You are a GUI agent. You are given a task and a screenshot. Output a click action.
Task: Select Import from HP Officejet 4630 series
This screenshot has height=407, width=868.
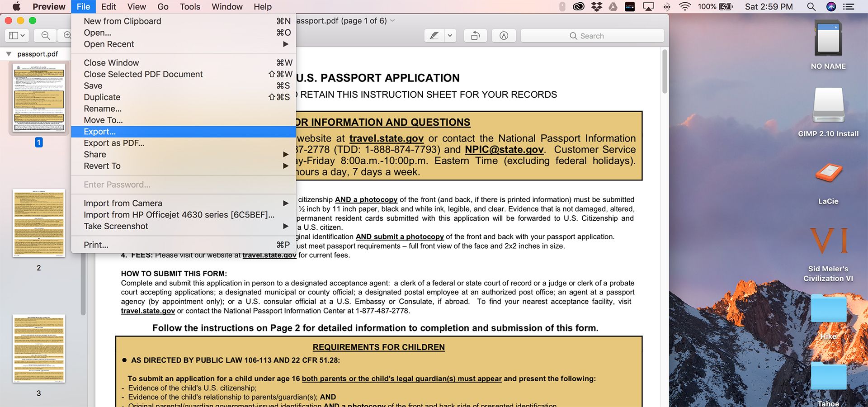tap(184, 215)
